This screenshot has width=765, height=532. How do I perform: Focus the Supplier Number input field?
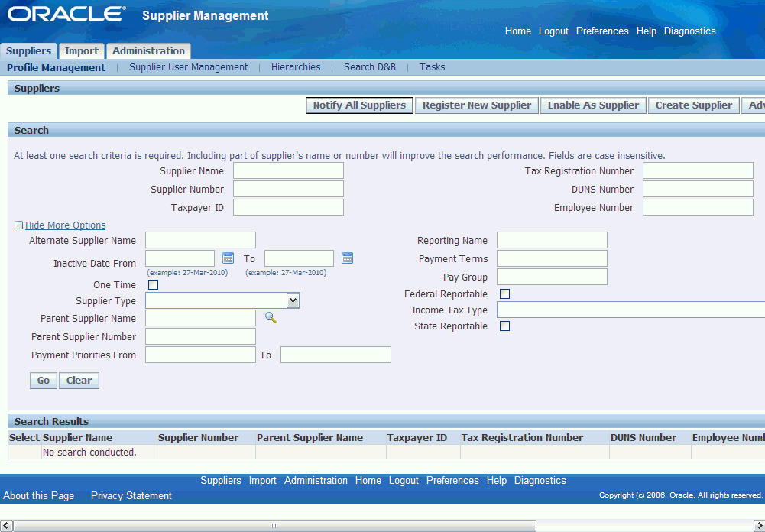288,189
